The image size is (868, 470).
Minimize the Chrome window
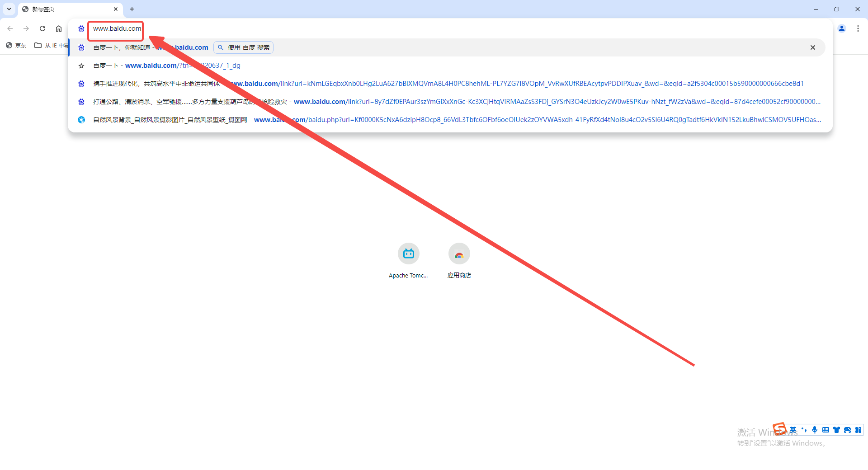coord(816,9)
